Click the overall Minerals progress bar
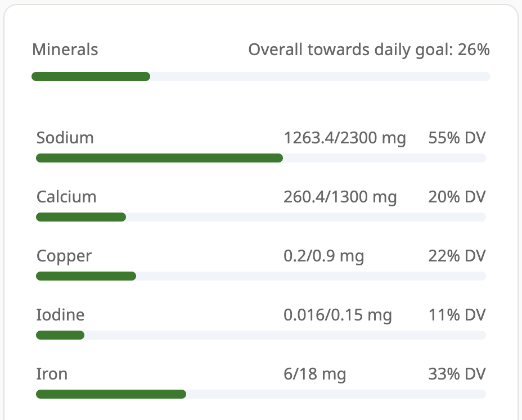The height and width of the screenshot is (420, 522). click(x=261, y=76)
